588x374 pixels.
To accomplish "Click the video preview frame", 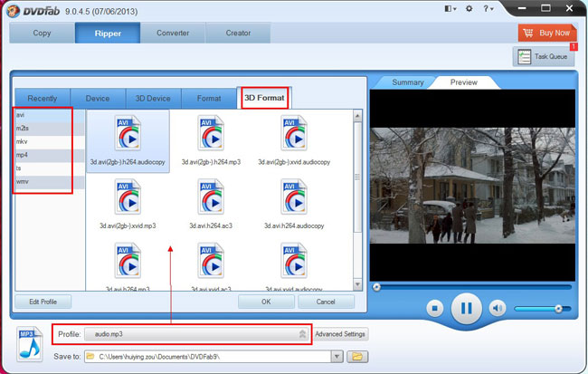I will point(472,186).
